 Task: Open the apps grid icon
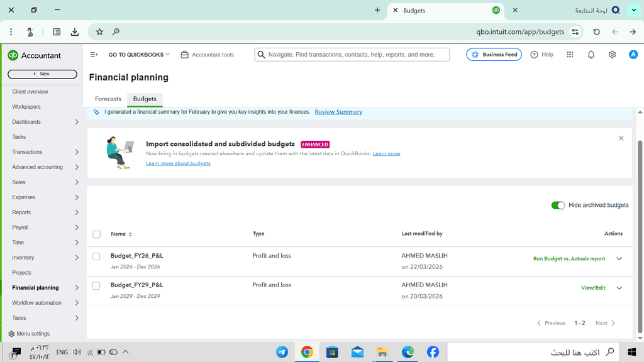[x=570, y=55]
